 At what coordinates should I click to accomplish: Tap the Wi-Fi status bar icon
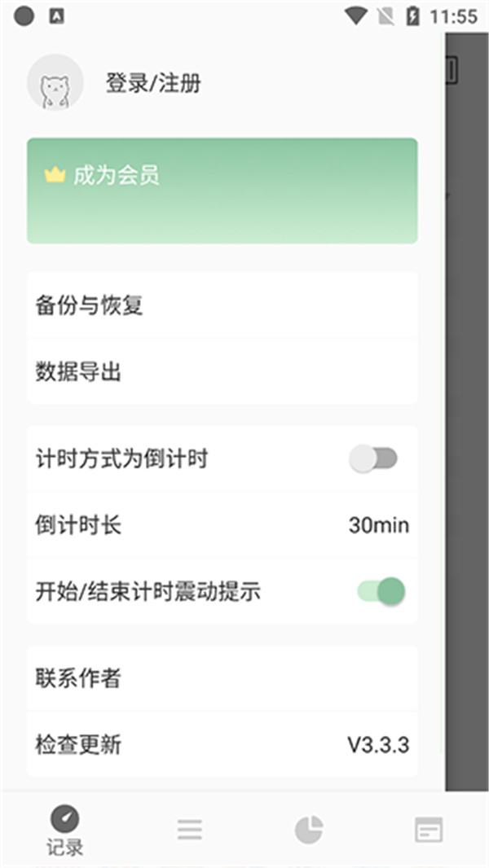click(355, 16)
